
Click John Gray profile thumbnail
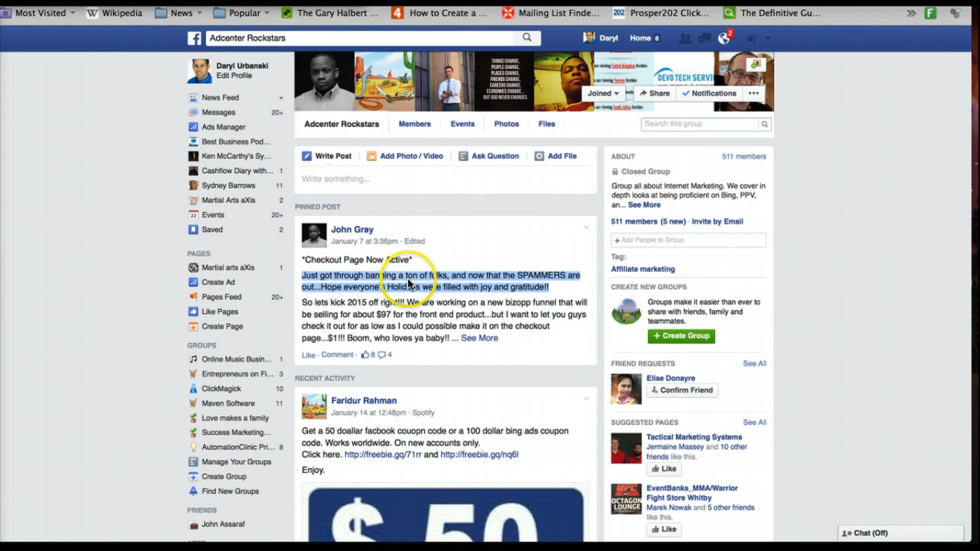pos(314,235)
